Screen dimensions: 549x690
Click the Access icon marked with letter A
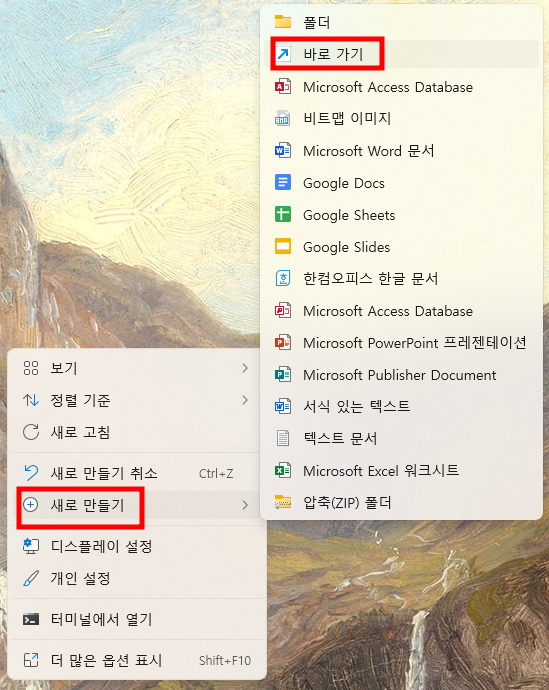(x=282, y=87)
